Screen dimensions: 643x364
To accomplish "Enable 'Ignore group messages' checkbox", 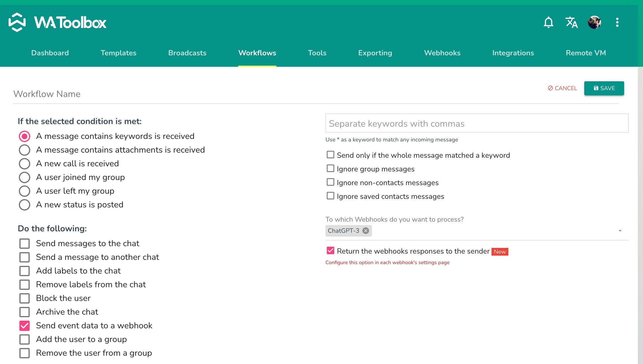I will tap(330, 168).
